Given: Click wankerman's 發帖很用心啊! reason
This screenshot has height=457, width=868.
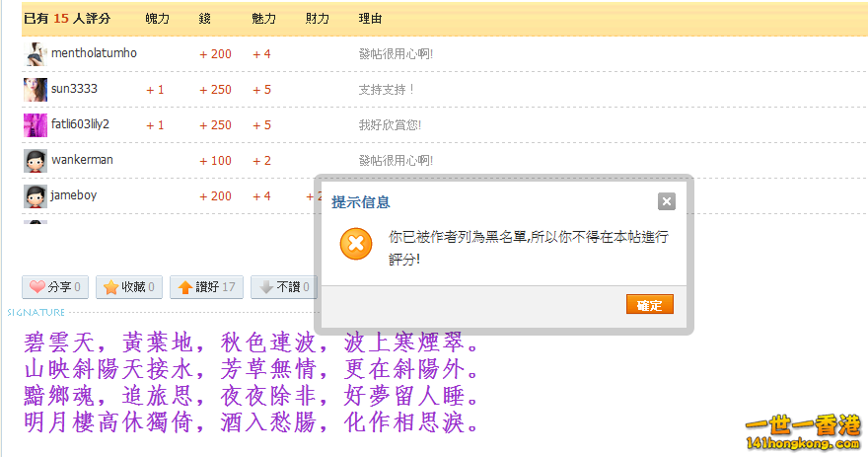Looking at the screenshot, I should [396, 160].
